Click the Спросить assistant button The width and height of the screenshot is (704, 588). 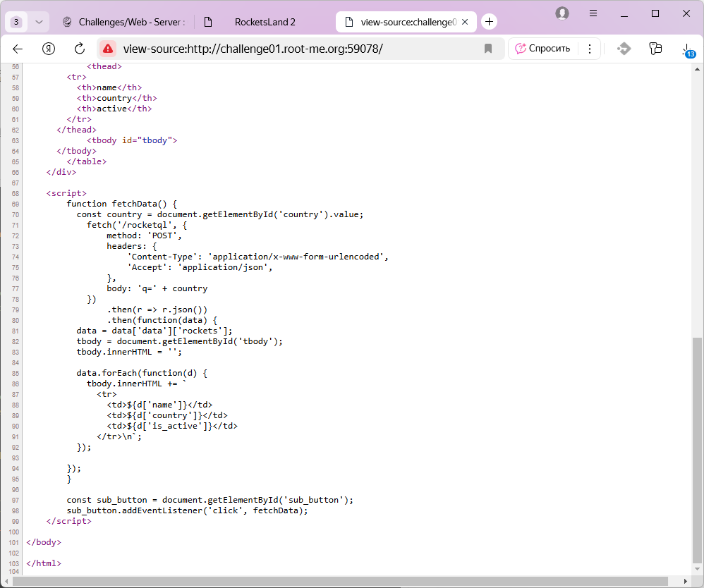click(543, 49)
